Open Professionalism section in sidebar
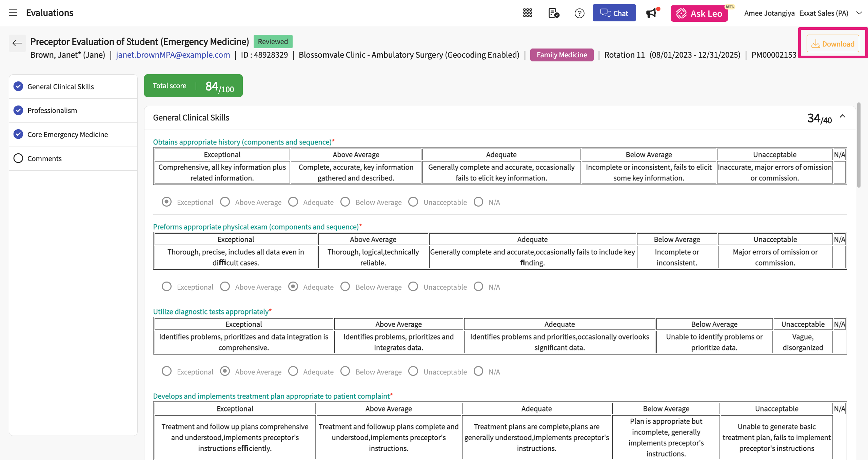Viewport: 868px width, 460px height. [x=52, y=111]
